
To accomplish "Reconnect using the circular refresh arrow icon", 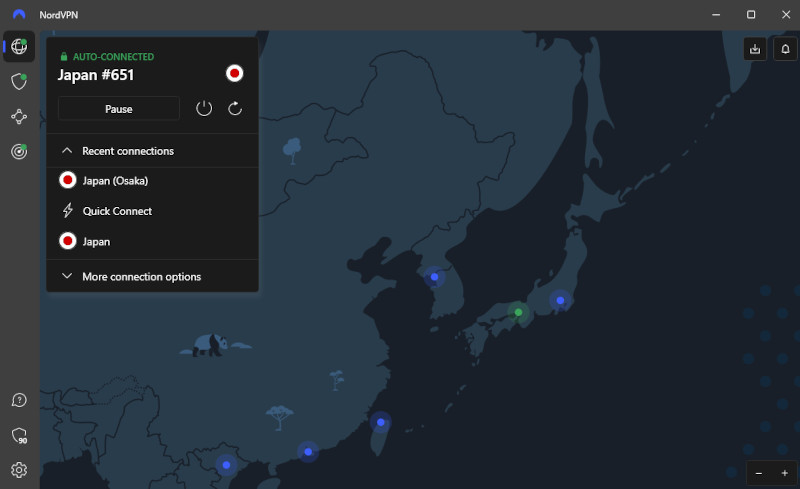I will [235, 109].
